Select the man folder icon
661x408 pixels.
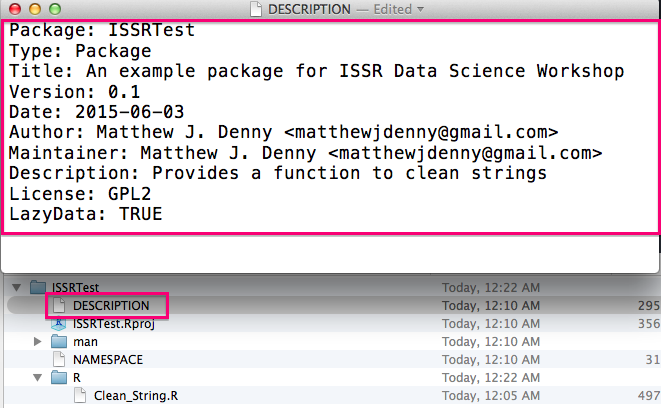(59, 341)
